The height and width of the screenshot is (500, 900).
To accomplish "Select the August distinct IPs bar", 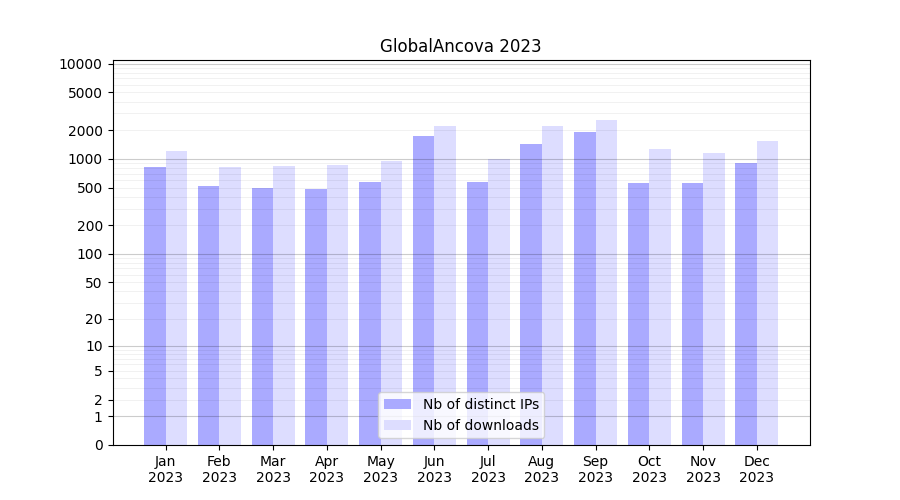I will pyautogui.click(x=531, y=294).
